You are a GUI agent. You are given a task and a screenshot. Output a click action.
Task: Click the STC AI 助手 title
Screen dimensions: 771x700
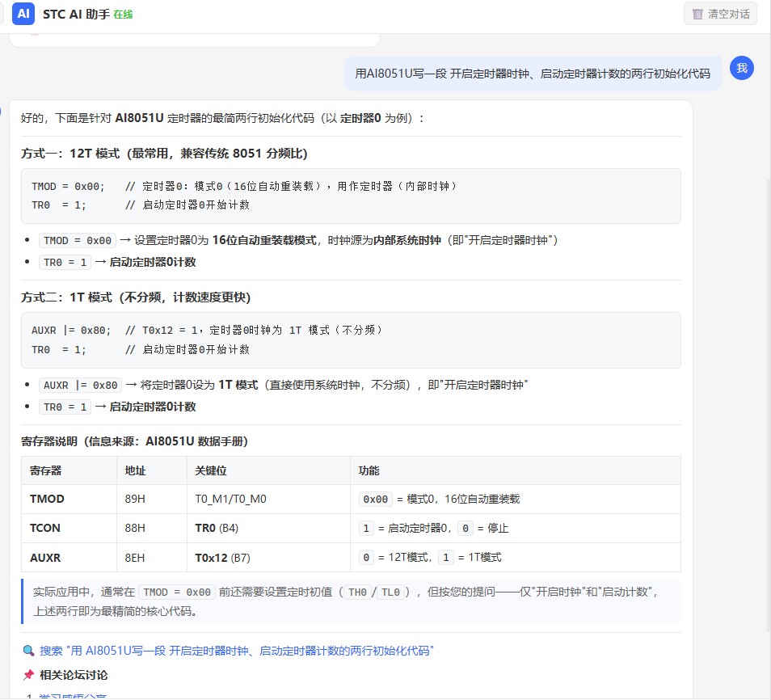point(76,15)
